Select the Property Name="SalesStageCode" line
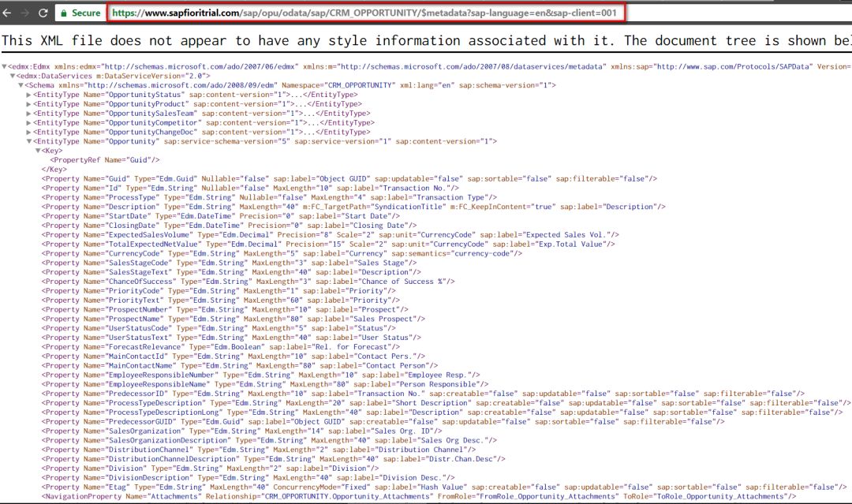This screenshot has height=504, width=852. [x=230, y=263]
